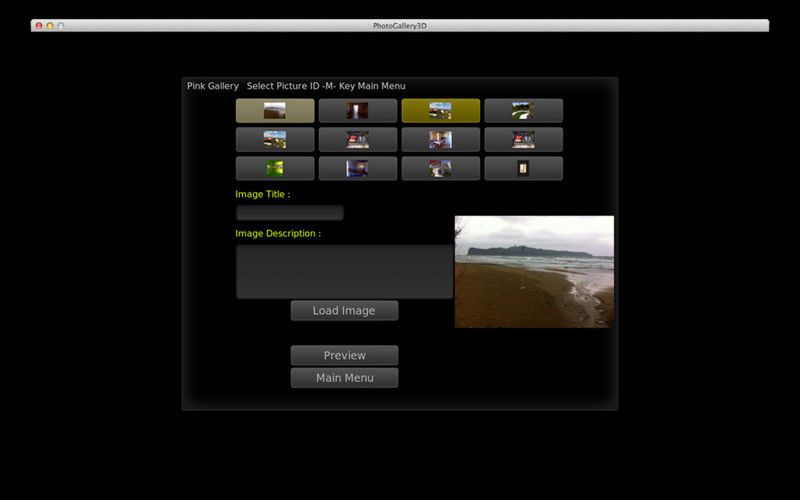Click the Load Image button
This screenshot has width=800, height=500.
344,311
